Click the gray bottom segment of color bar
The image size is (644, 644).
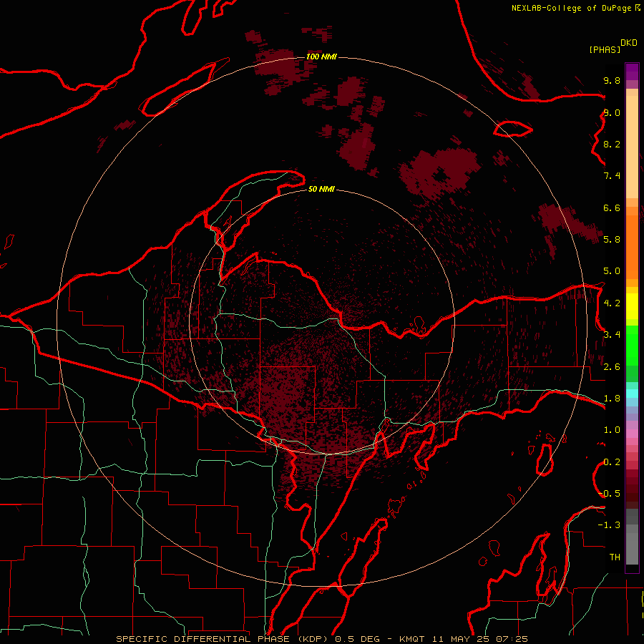click(632, 548)
